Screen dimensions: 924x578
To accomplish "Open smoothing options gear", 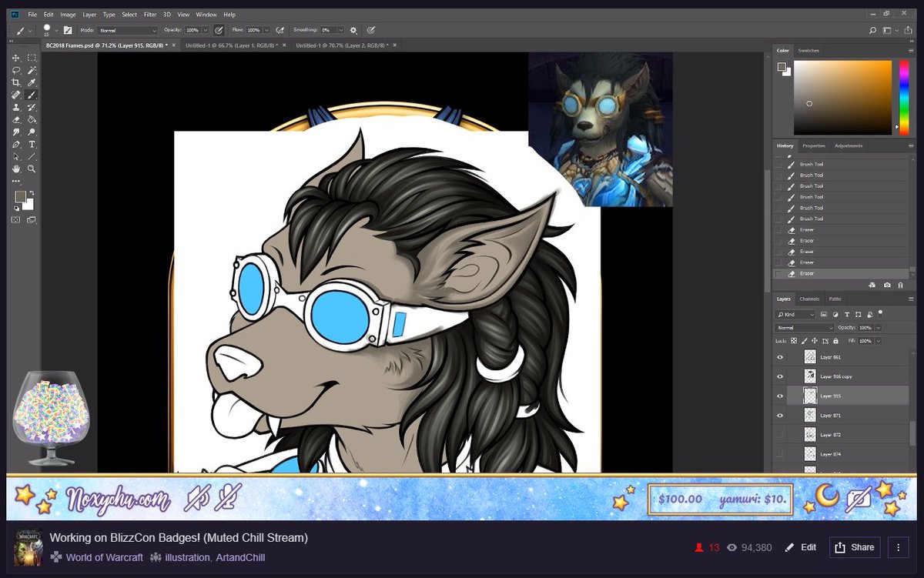I will 353,30.
